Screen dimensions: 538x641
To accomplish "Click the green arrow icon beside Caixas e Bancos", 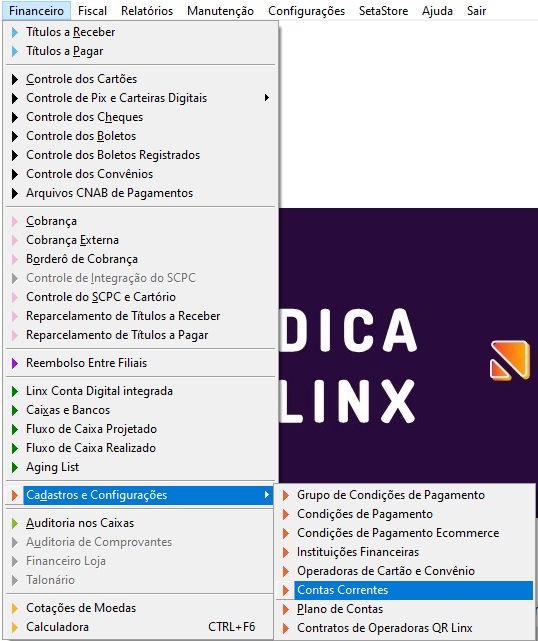I will click(15, 410).
